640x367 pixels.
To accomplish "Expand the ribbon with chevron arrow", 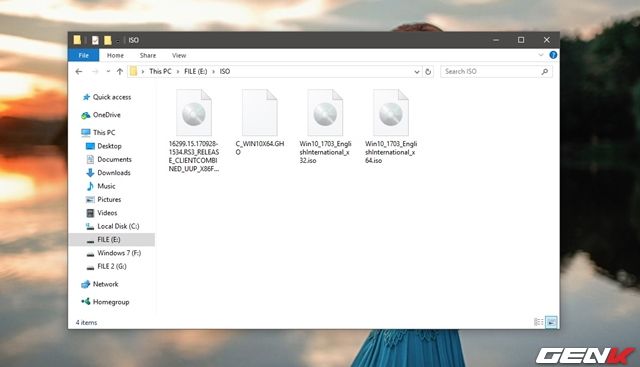I will tap(541, 55).
